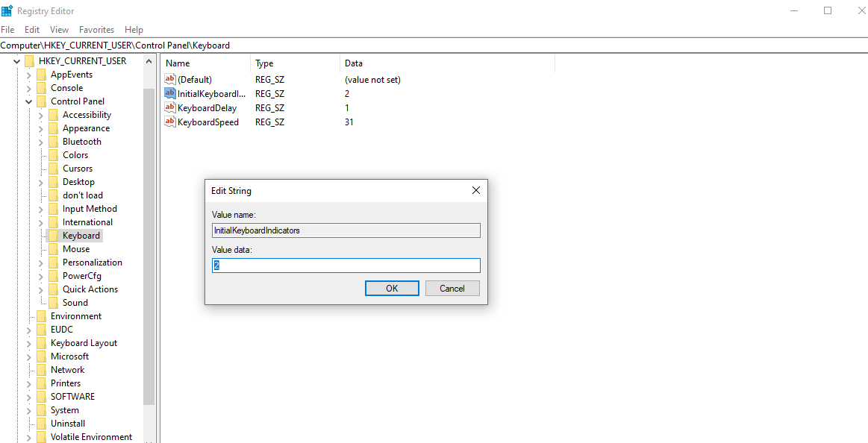Confirm Edit String dialog with OK
868x443 pixels.
coord(392,288)
